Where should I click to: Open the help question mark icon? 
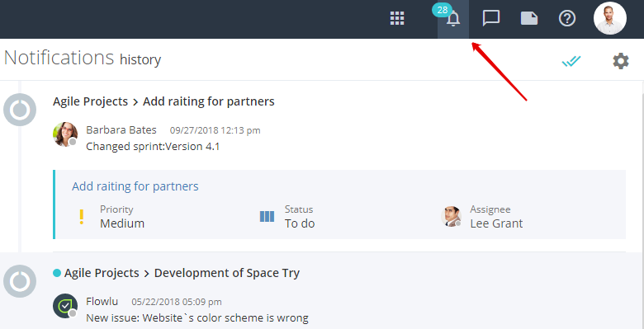tap(567, 18)
